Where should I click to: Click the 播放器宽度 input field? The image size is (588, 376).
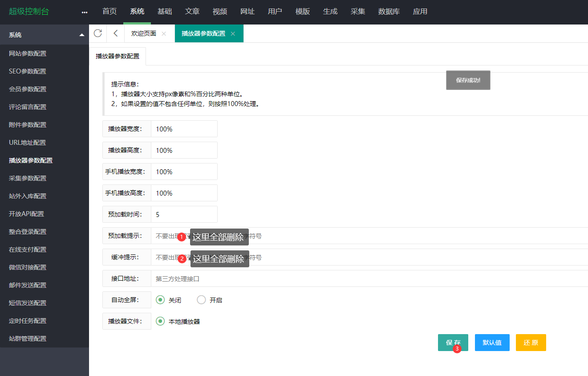pos(184,129)
